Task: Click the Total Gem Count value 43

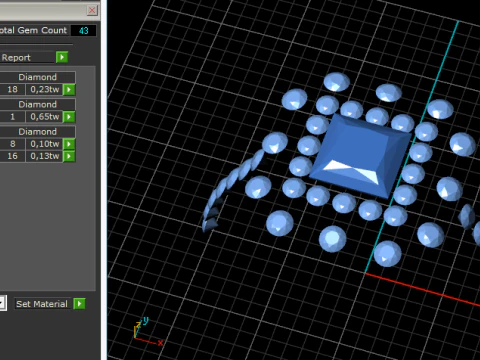Action: 84,30
